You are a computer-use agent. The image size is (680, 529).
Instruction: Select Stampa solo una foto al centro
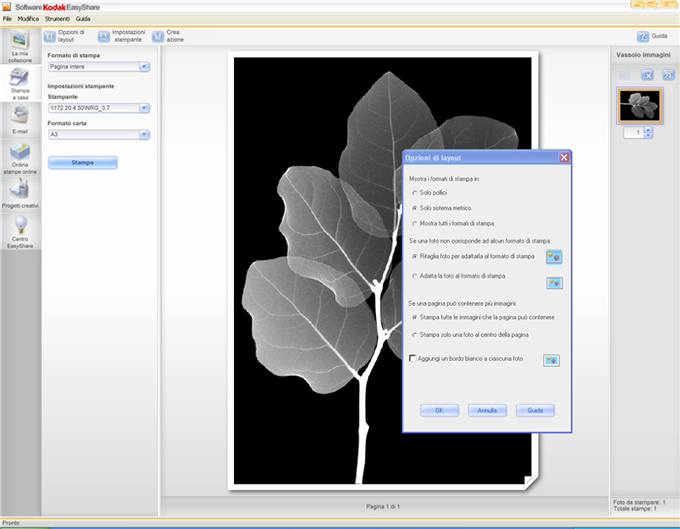(415, 335)
